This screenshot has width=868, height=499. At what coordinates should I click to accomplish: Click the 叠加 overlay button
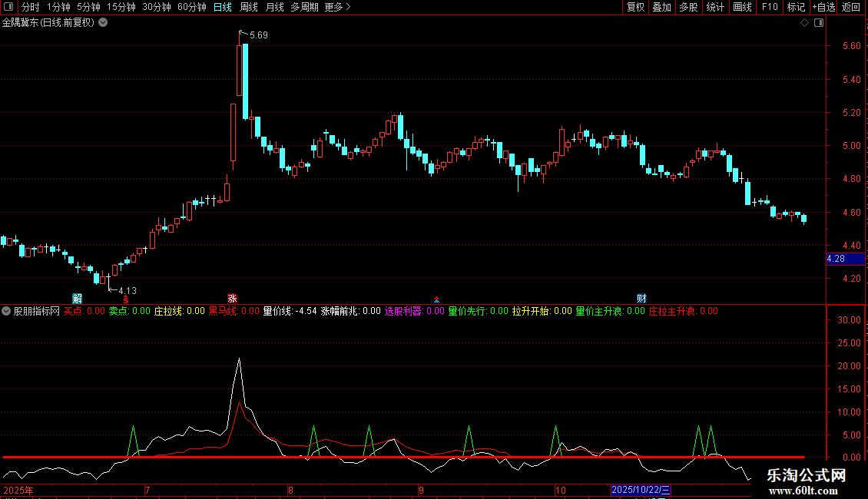click(x=662, y=7)
